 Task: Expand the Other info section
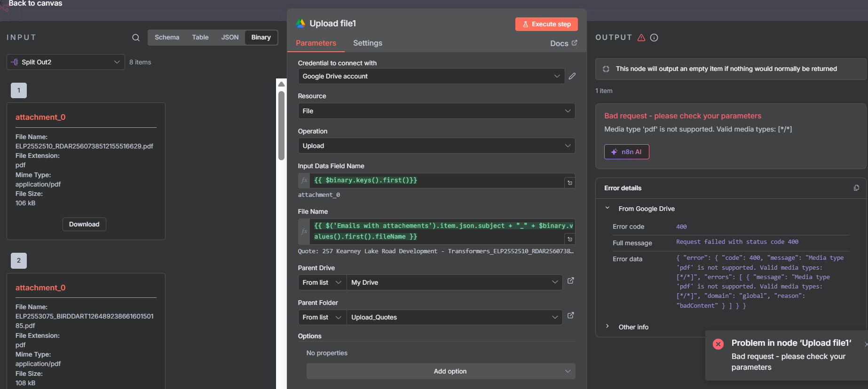click(x=633, y=327)
